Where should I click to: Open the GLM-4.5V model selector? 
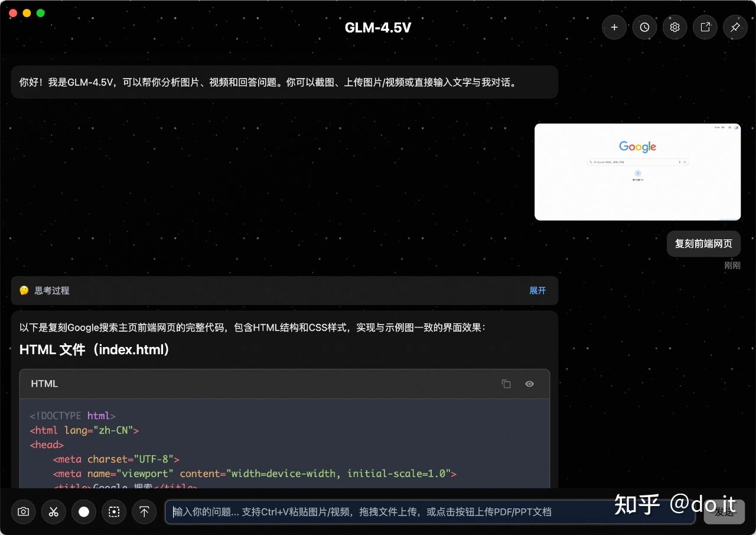(377, 27)
